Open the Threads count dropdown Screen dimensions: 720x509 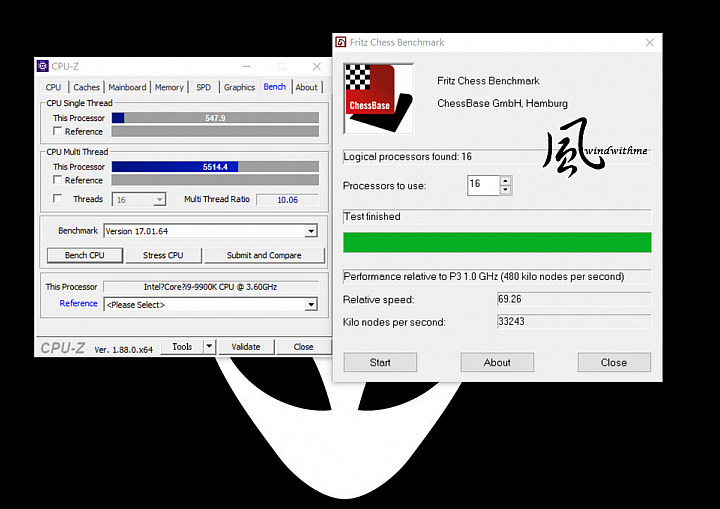[x=159, y=199]
